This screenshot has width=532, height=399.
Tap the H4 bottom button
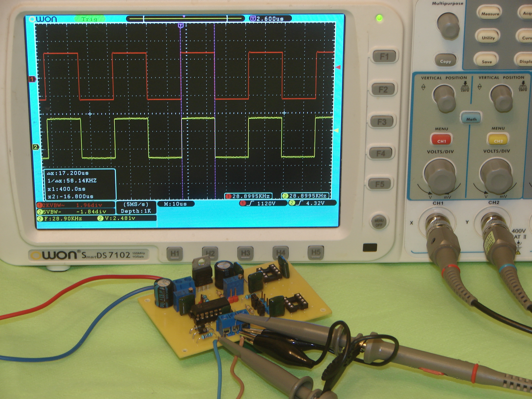point(280,253)
